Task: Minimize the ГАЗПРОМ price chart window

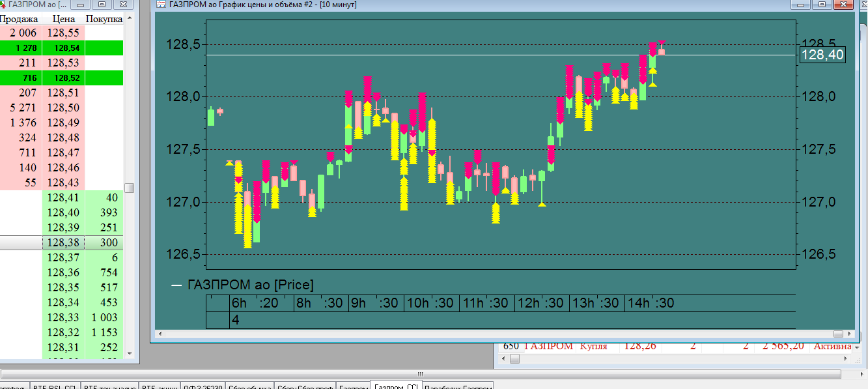Action: [x=801, y=4]
